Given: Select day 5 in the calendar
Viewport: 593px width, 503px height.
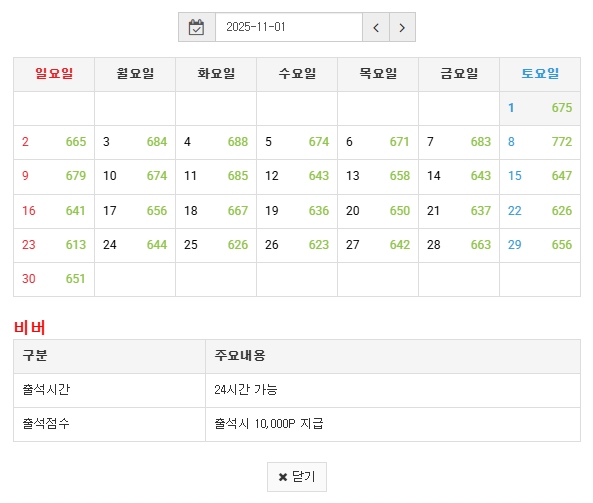Looking at the screenshot, I should (x=297, y=142).
